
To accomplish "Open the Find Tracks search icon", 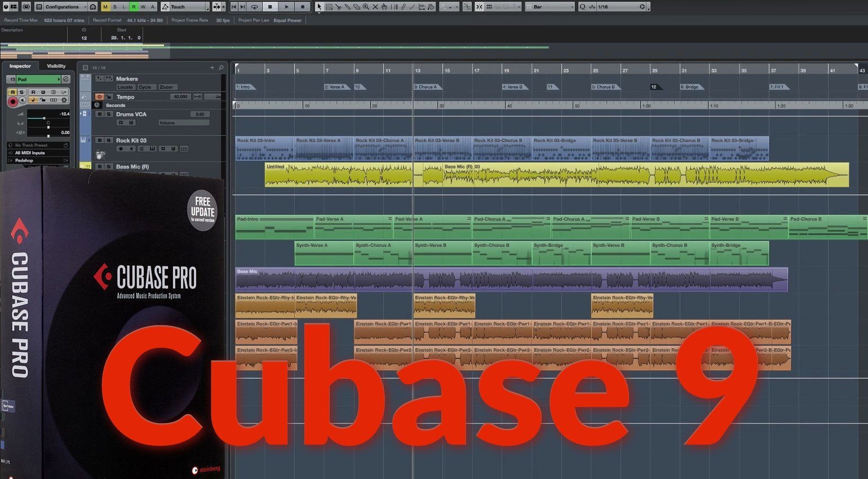I will coord(221,68).
